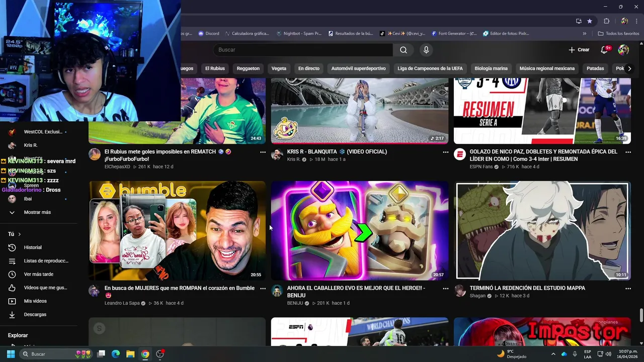Open Editor de fotos Pixlr bookmark
The image size is (644, 362).
506,34
